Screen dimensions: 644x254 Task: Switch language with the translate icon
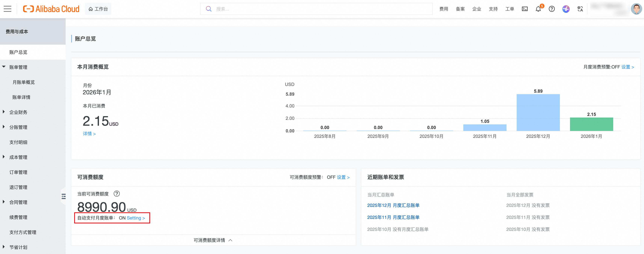(x=580, y=9)
